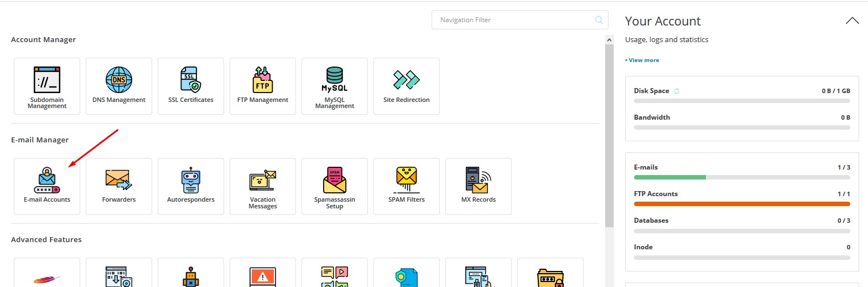868x287 pixels.
Task: Click the vertical scrollbar thumb
Action: [610, 136]
